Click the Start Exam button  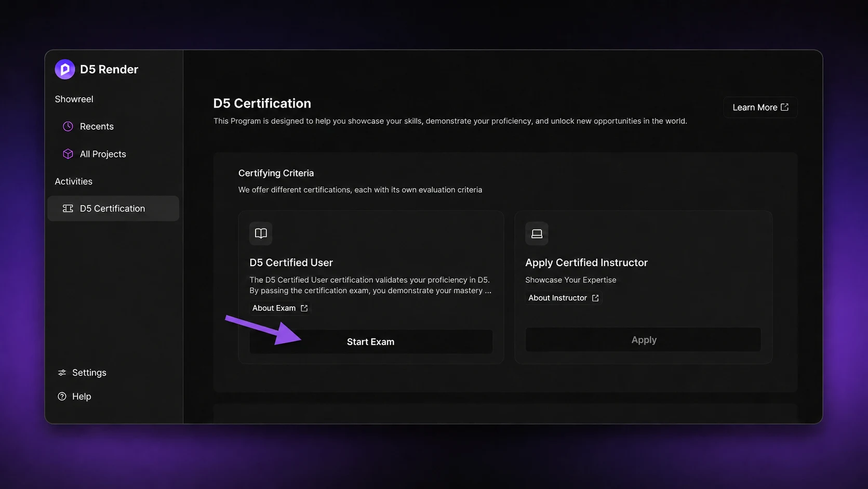[371, 341]
